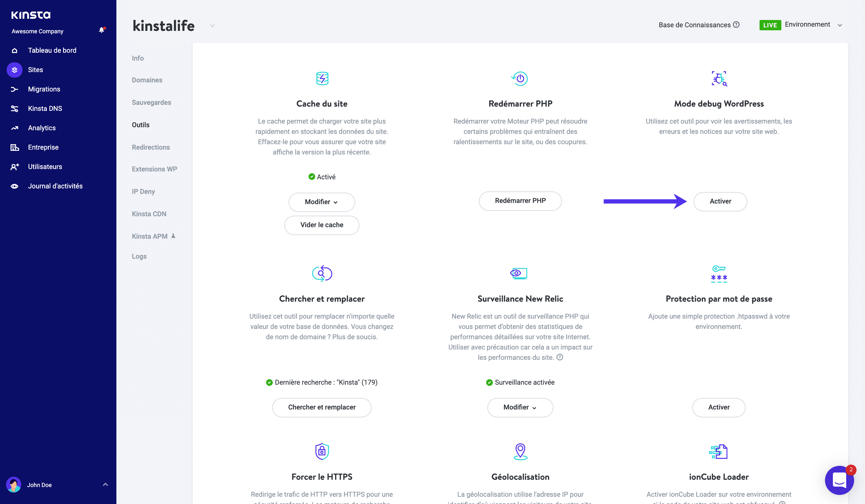The width and height of the screenshot is (865, 504).
Task: Open Analytics via the chart icon
Action: (15, 128)
